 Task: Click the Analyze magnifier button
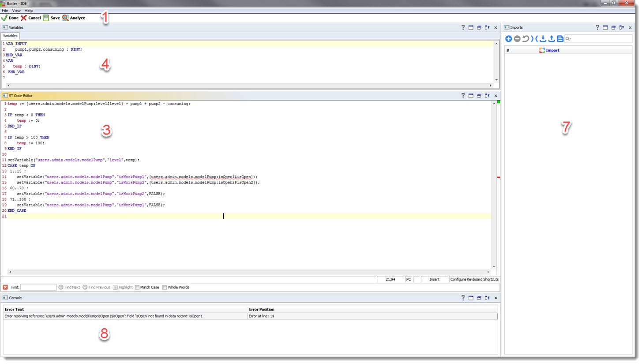coord(73,18)
